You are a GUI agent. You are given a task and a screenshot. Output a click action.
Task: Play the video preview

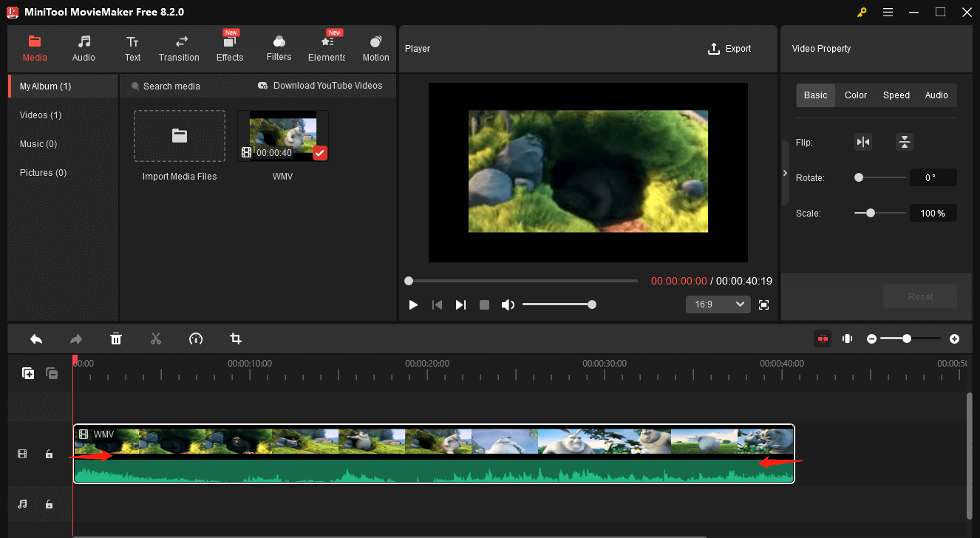(413, 304)
